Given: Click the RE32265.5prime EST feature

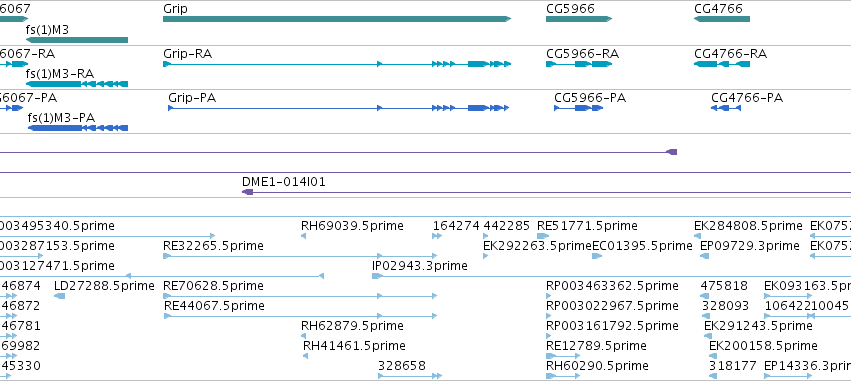Looking at the screenshot, I should coord(300,256).
